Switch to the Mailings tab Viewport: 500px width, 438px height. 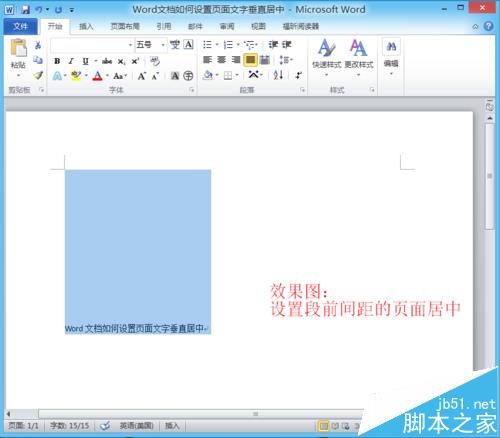195,26
